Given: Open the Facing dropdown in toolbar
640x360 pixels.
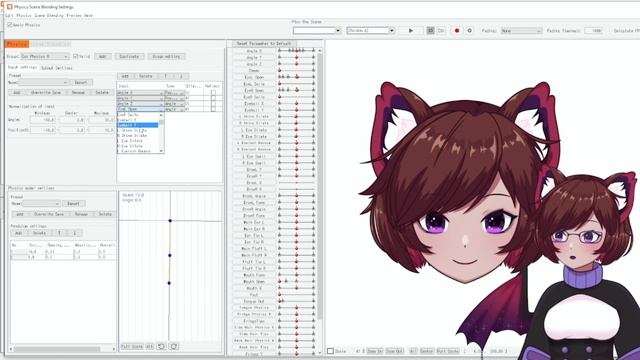Looking at the screenshot, I should pyautogui.click(x=521, y=31).
